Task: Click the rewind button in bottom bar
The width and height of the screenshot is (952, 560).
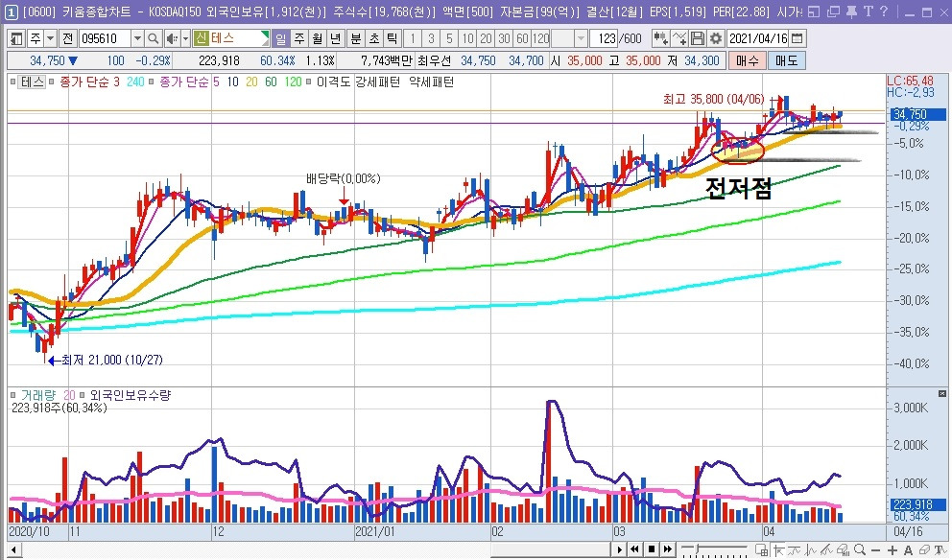Action: click(634, 549)
